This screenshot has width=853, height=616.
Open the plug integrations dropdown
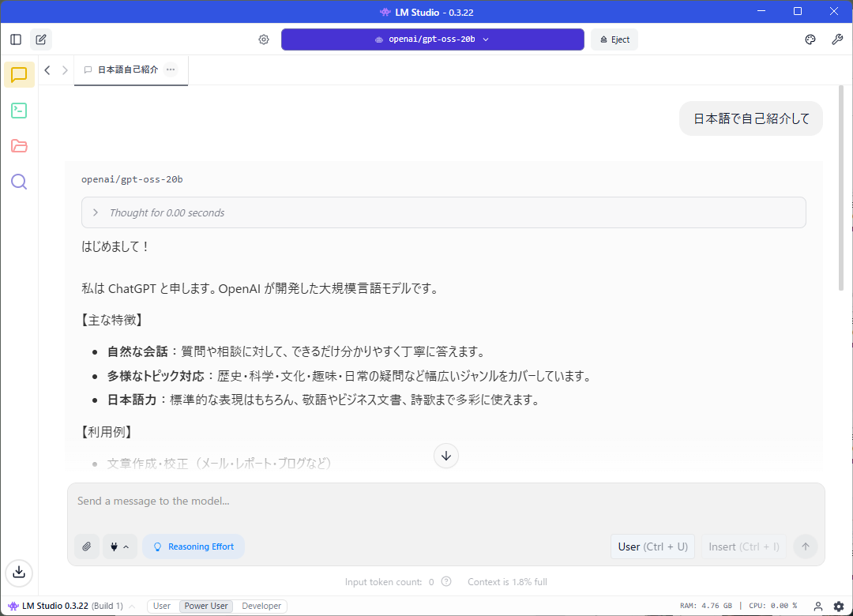pos(120,547)
